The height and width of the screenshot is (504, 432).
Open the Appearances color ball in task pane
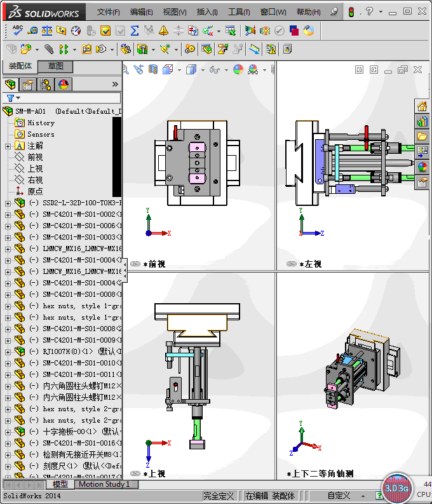click(422, 167)
